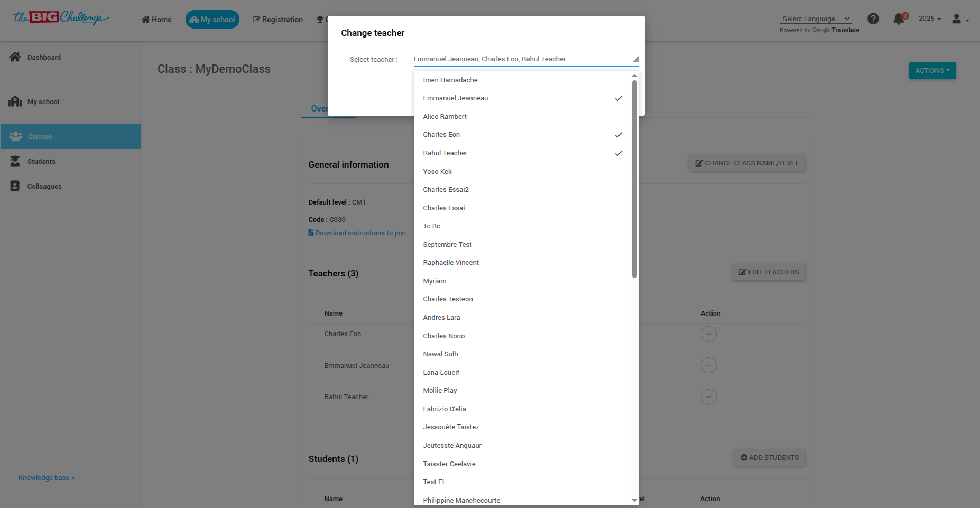
Task: Navigate to Home in the top menu
Action: 156,19
